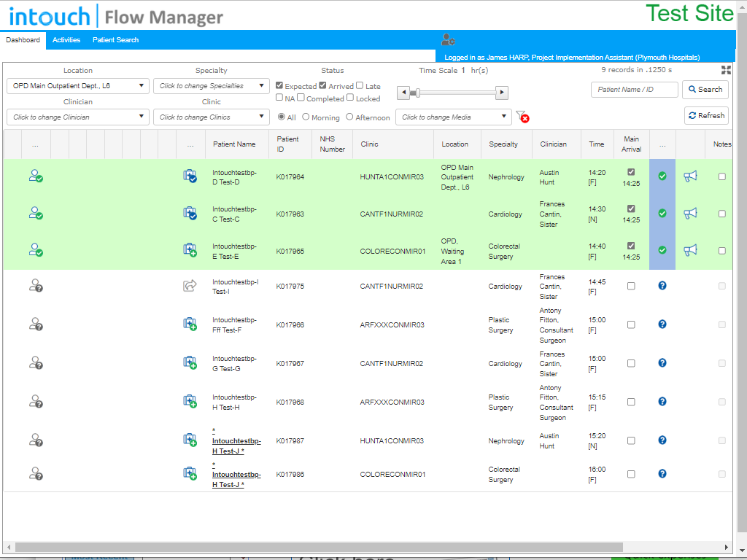
Task: Click patient status icon for Test-F row
Action: (x=36, y=324)
